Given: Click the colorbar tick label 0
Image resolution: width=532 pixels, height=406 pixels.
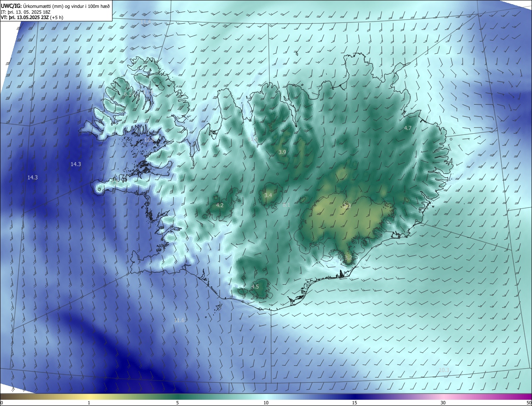Looking at the screenshot, I should tap(2, 403).
